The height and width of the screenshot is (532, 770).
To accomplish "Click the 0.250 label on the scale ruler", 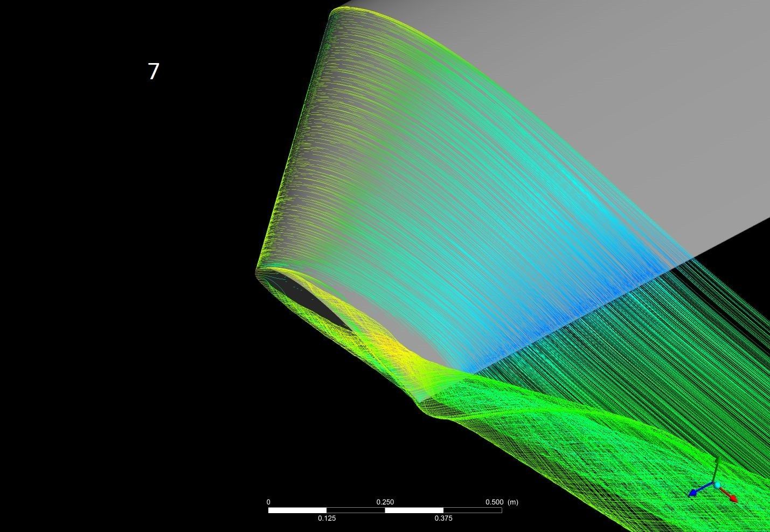I will point(385,502).
